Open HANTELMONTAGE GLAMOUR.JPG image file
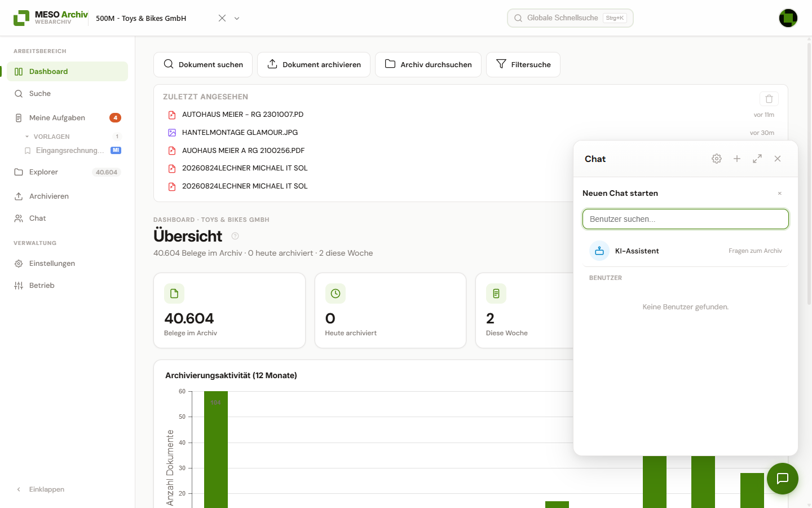The image size is (812, 508). coord(240,133)
